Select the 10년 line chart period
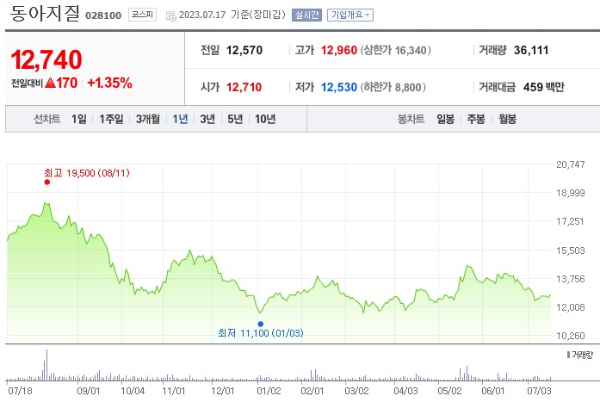This screenshot has height=411, width=600. tap(265, 119)
